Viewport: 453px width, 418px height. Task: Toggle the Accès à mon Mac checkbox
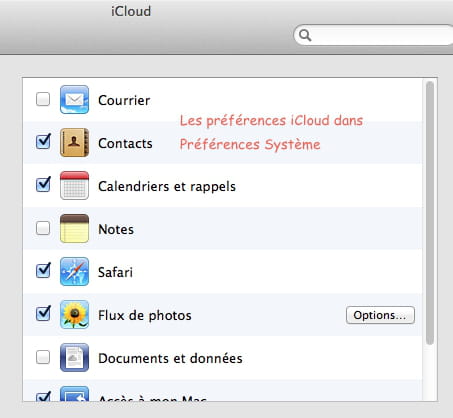pos(43,396)
